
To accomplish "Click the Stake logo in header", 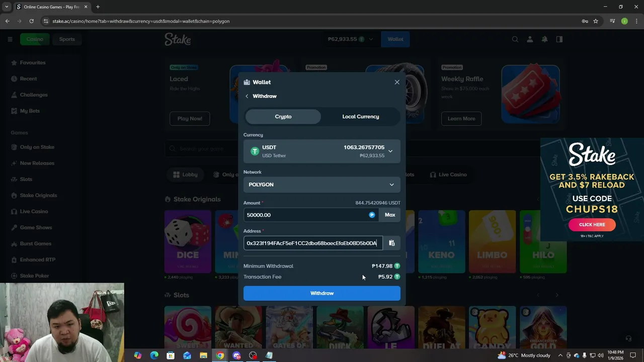I will tap(178, 39).
